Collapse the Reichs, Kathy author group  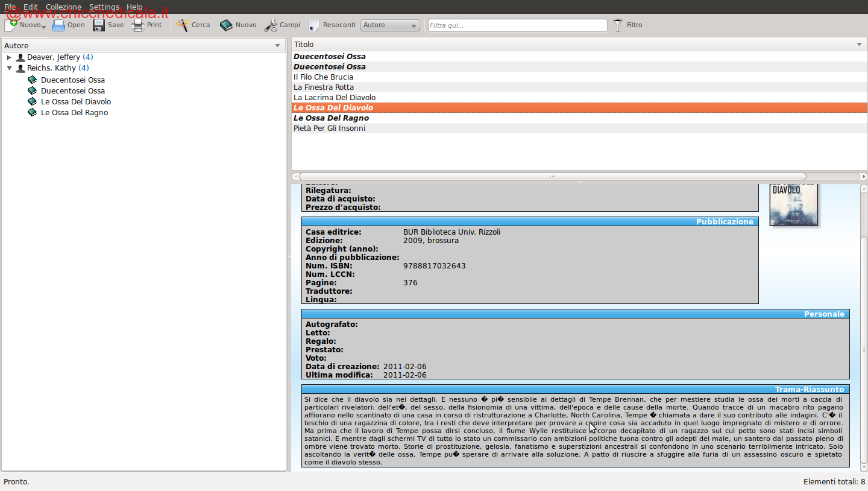pyautogui.click(x=9, y=68)
